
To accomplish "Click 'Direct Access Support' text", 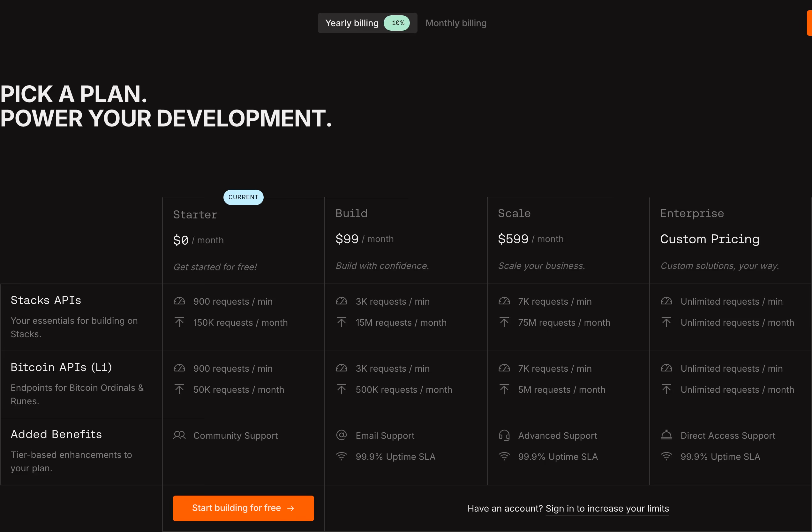I will click(728, 436).
